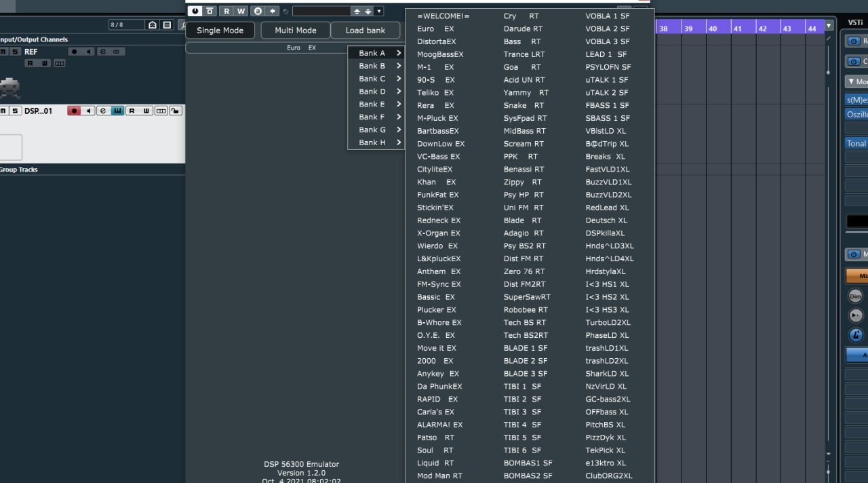
Task: Open edit channel settings for DSP 01
Action: [x=103, y=111]
